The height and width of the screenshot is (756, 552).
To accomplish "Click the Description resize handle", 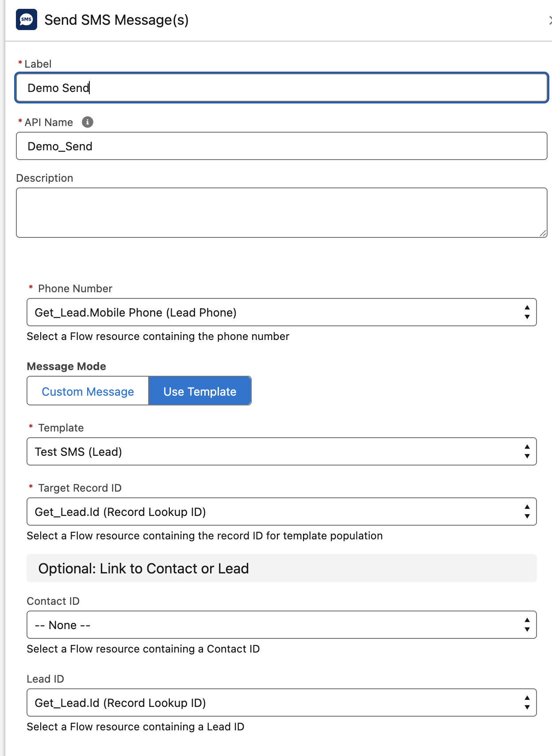I will click(543, 233).
